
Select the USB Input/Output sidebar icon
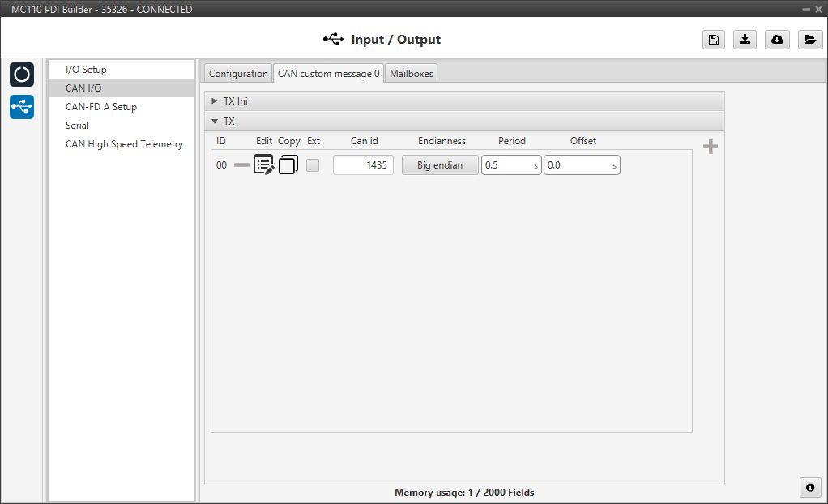[x=22, y=107]
